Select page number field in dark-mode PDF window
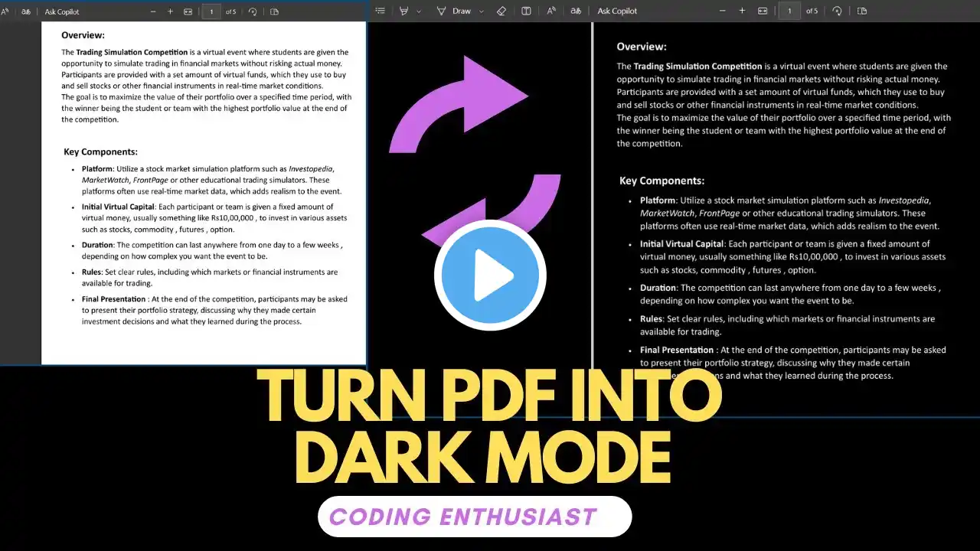The width and height of the screenshot is (980, 551). [789, 11]
